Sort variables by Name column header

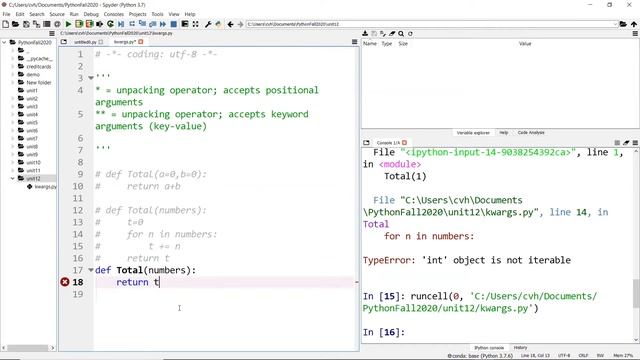point(370,44)
